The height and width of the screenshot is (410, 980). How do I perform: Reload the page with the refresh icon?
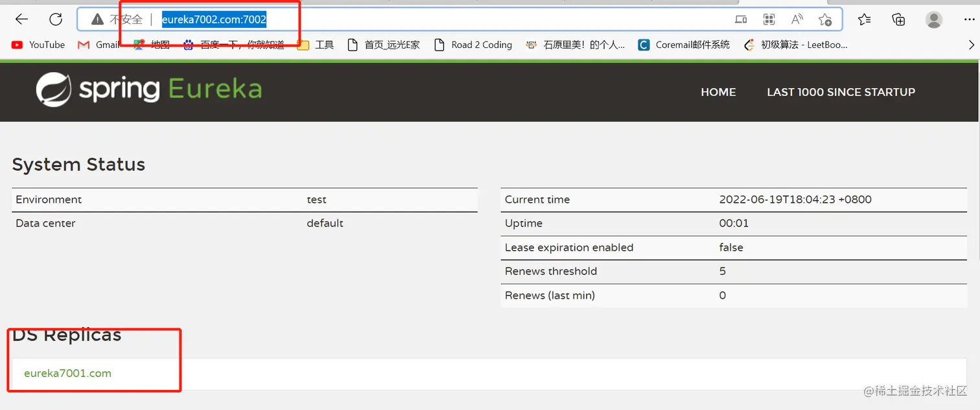pos(56,19)
